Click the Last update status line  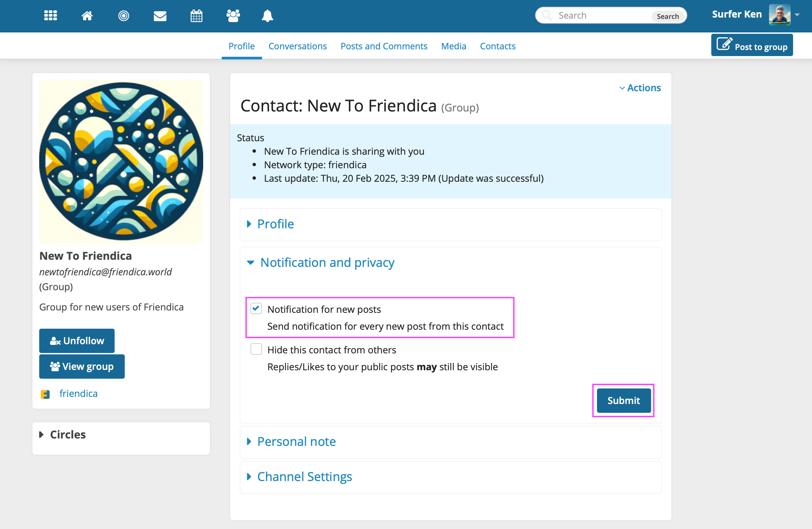404,178
